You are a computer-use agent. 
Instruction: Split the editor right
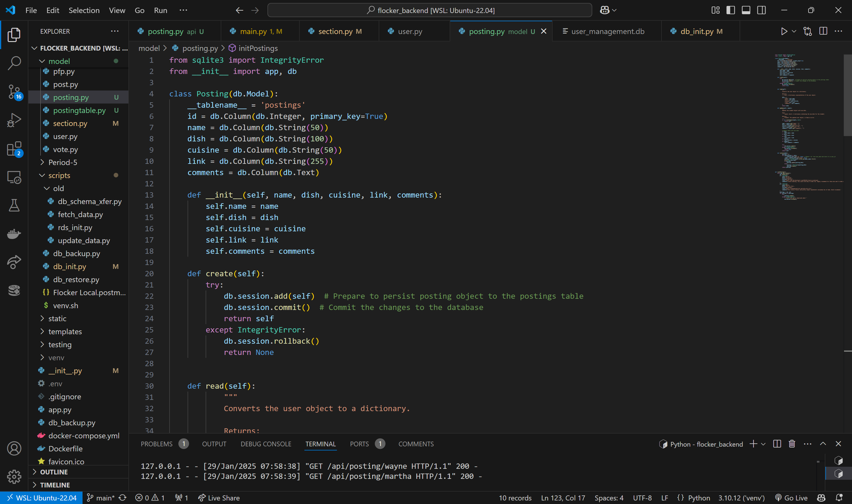coord(823,31)
